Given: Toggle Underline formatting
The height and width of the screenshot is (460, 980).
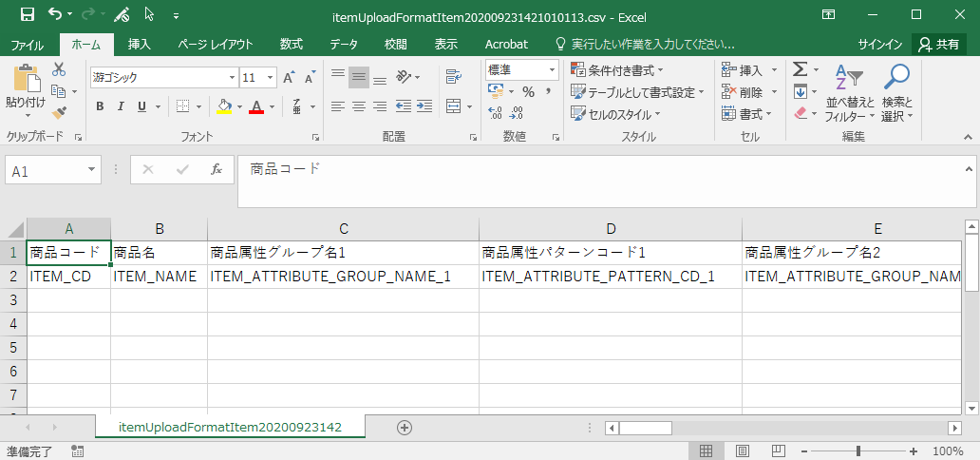Looking at the screenshot, I should point(142,106).
